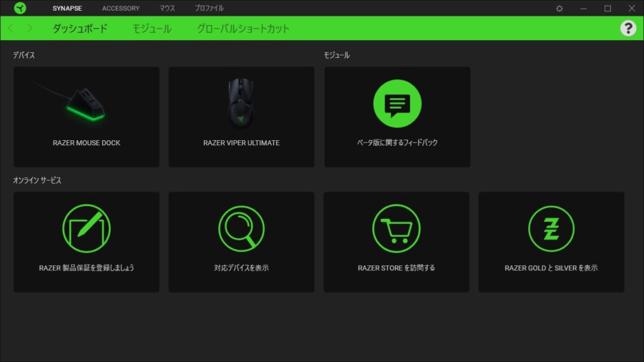
Task: Open settings with the gear icon
Action: 560,9
